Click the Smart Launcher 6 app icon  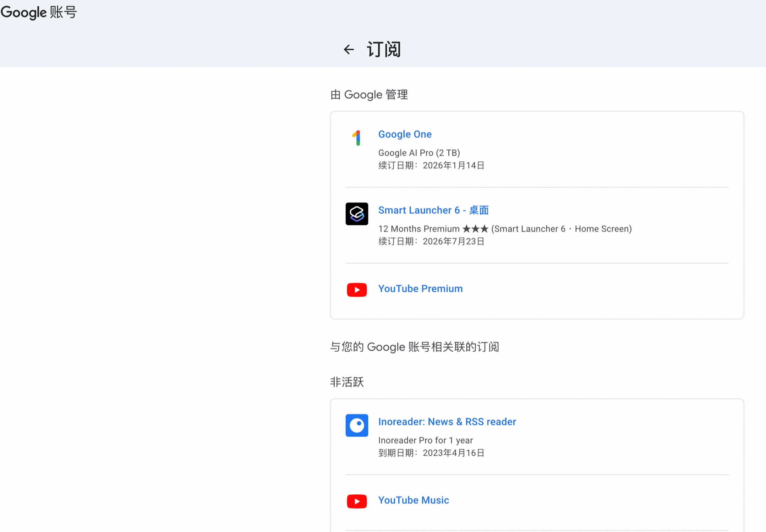point(357,214)
